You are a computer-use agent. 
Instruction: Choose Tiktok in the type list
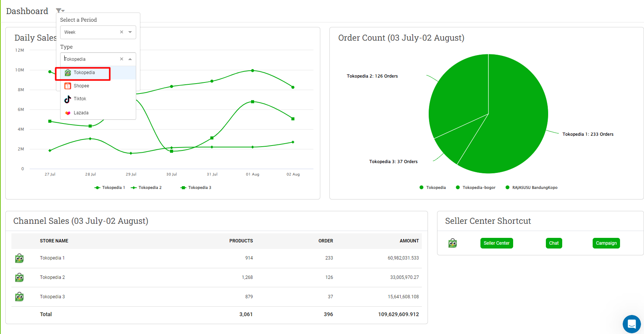(x=98, y=99)
